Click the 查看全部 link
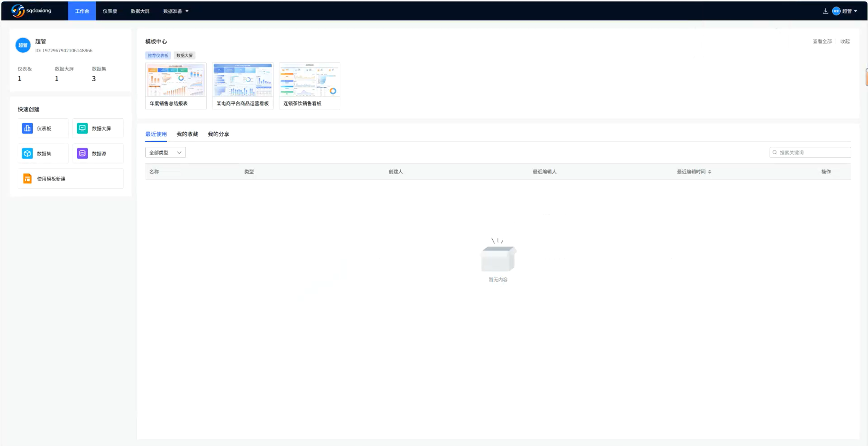The height and width of the screenshot is (446, 868). point(822,41)
